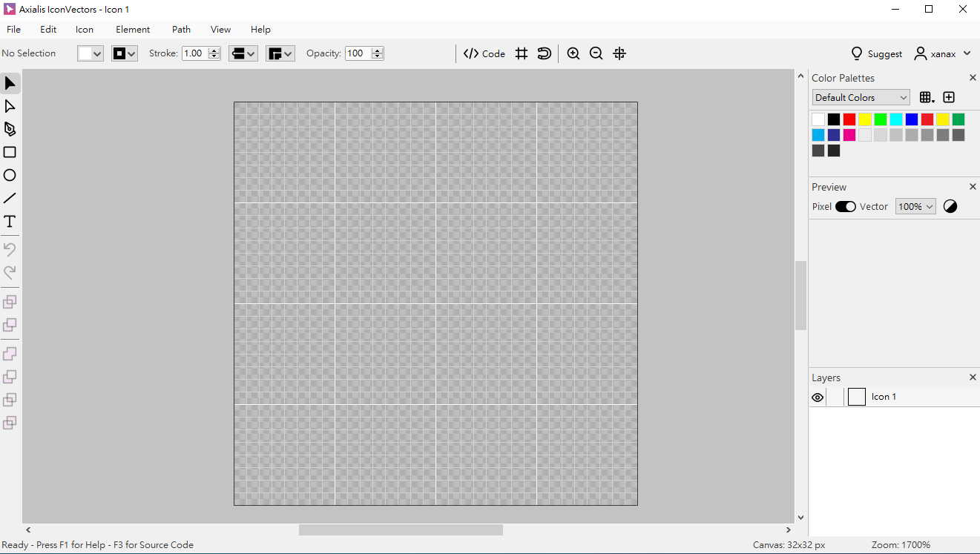980x554 pixels.
Task: Pick the magenta color swatch
Action: coord(849,135)
